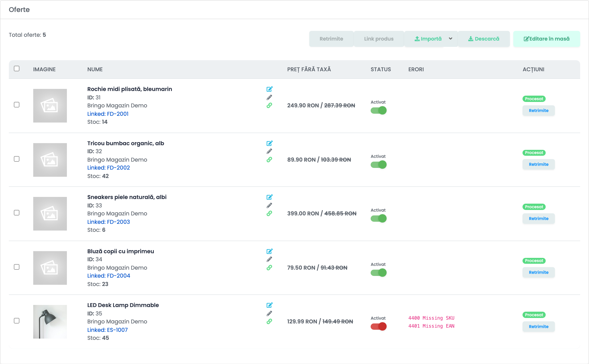Click edit icon for Sneakers piele naturală
The image size is (589, 364).
[x=269, y=197]
